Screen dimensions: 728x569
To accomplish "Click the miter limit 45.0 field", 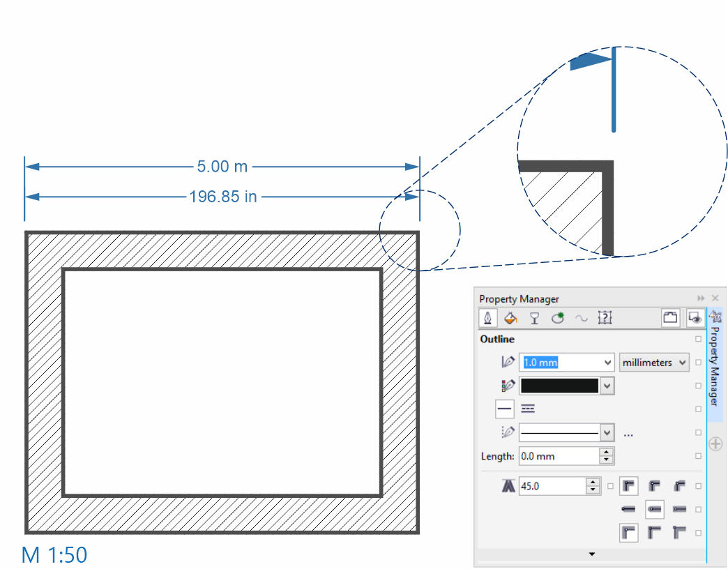I will coord(552,487).
